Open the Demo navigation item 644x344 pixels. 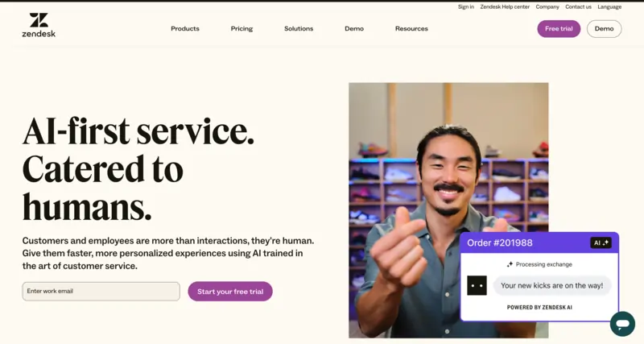tap(354, 29)
